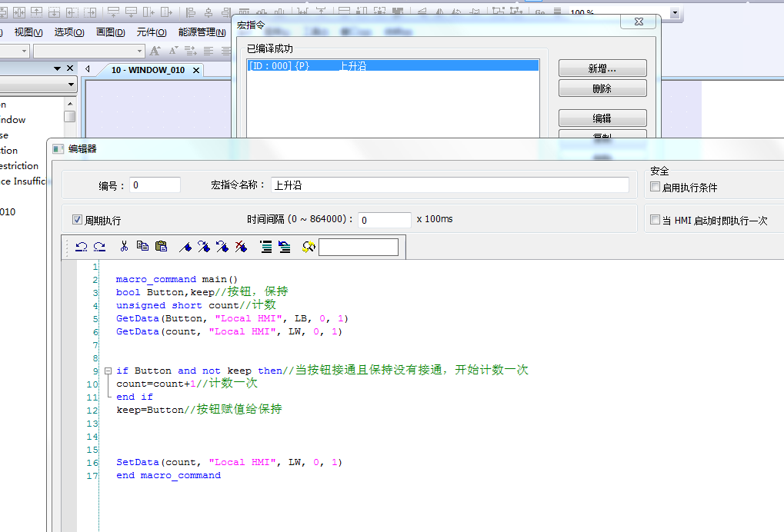Check 当 HMI 启动时即执行一次 option
784x532 pixels.
[656, 220]
